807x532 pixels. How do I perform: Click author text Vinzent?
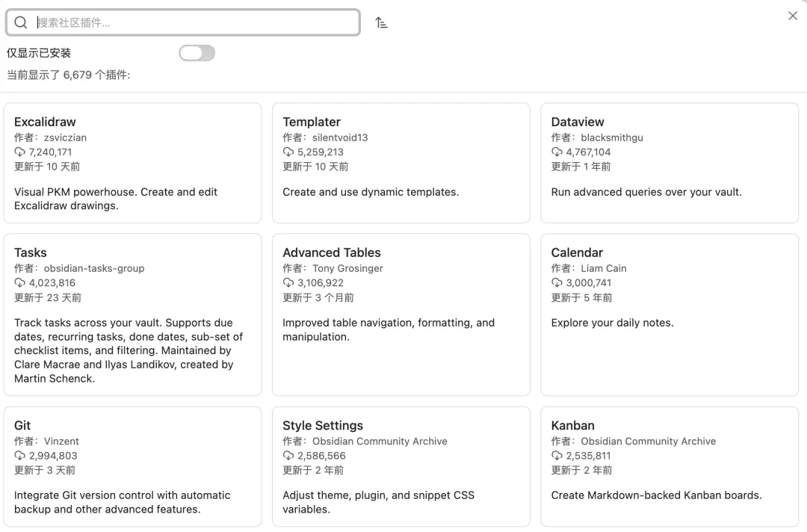[61, 441]
